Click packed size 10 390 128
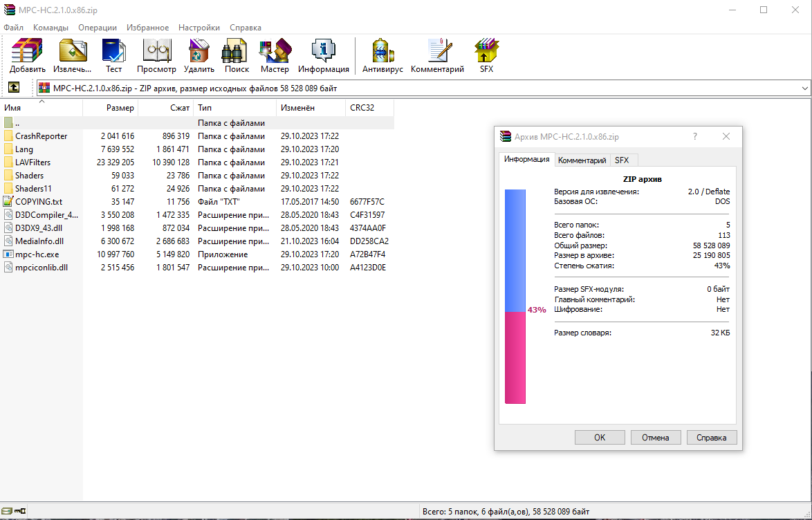The width and height of the screenshot is (812, 520). click(171, 162)
